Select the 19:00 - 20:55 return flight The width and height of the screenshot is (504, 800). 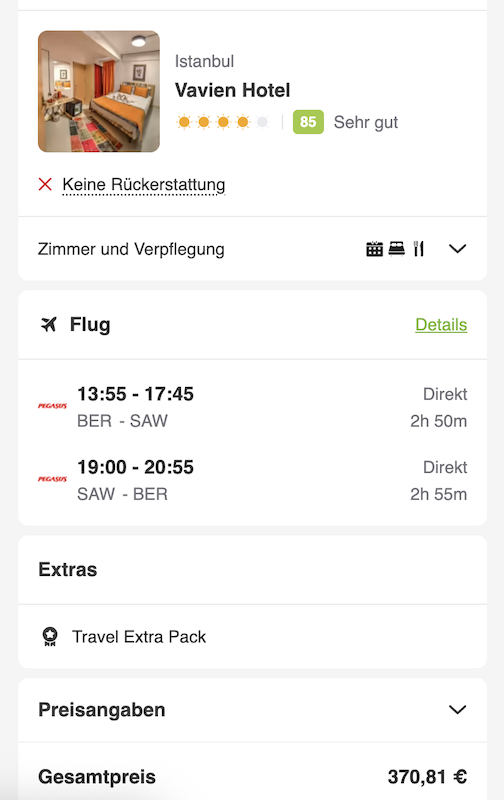point(253,480)
